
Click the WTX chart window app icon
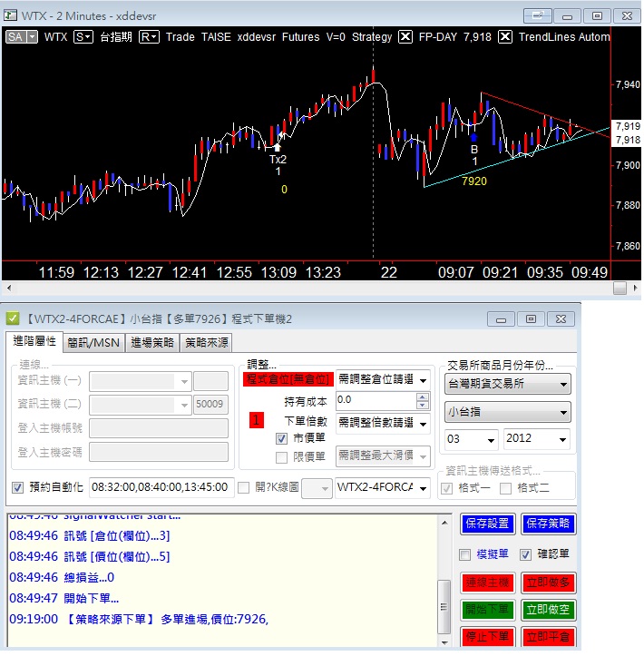[x=10, y=15]
